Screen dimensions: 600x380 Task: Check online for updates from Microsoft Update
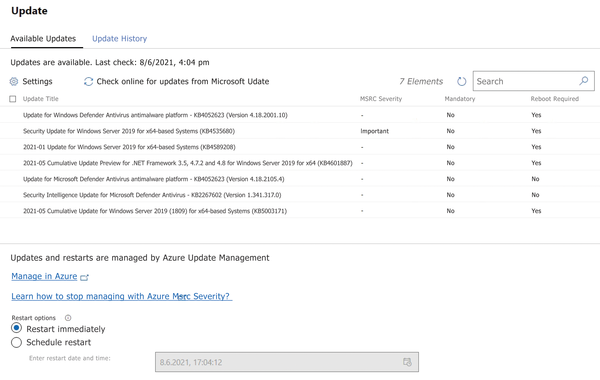[183, 82]
